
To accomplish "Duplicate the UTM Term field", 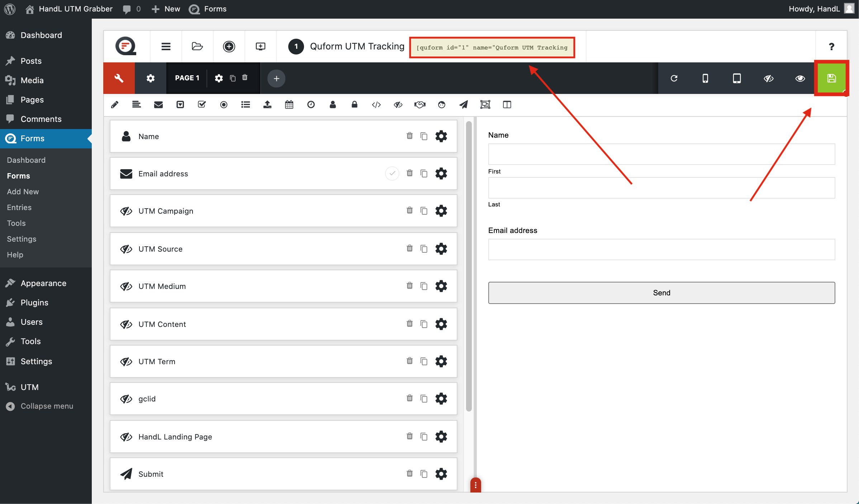I will 424,361.
